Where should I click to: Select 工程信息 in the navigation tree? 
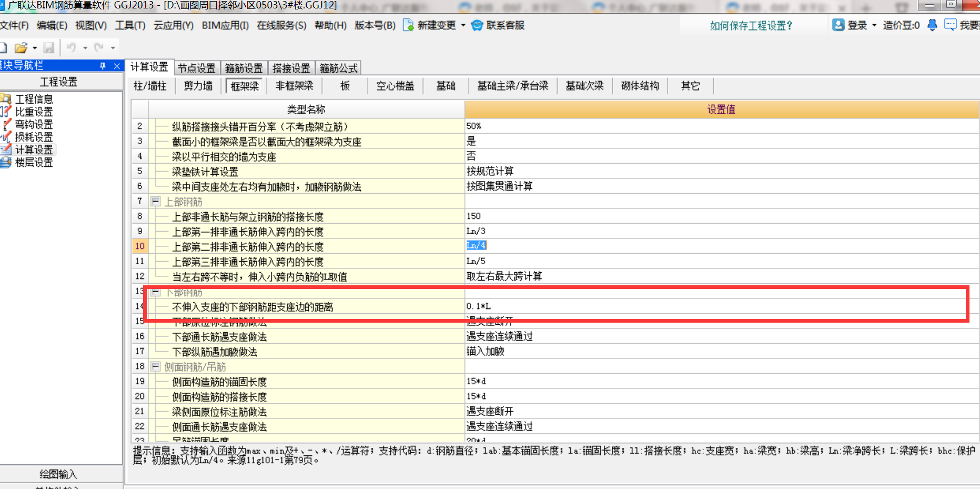(x=34, y=99)
